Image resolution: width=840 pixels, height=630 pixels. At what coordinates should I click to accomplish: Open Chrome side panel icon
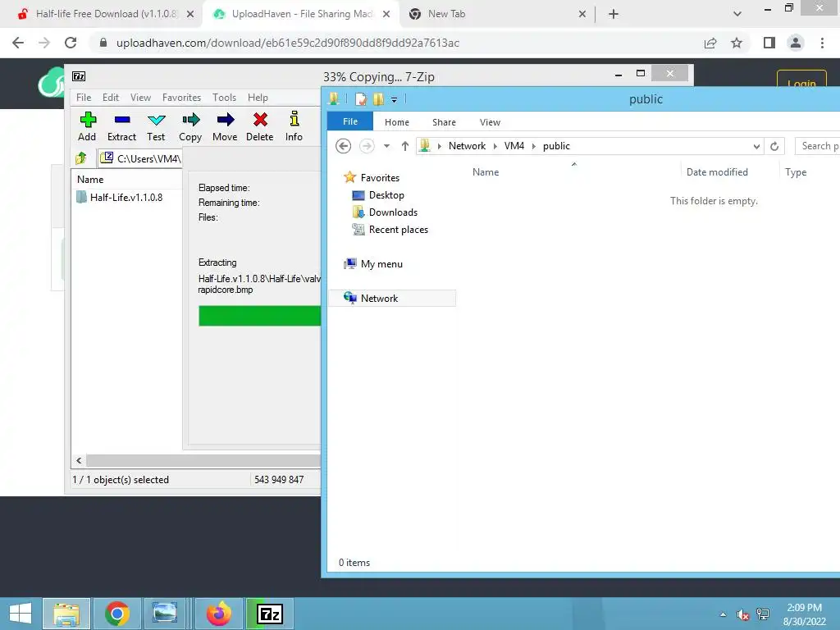click(x=769, y=43)
